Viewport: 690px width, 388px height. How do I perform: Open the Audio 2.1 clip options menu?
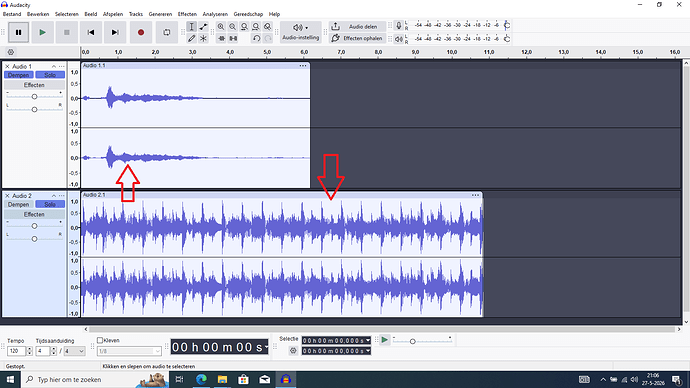click(475, 195)
